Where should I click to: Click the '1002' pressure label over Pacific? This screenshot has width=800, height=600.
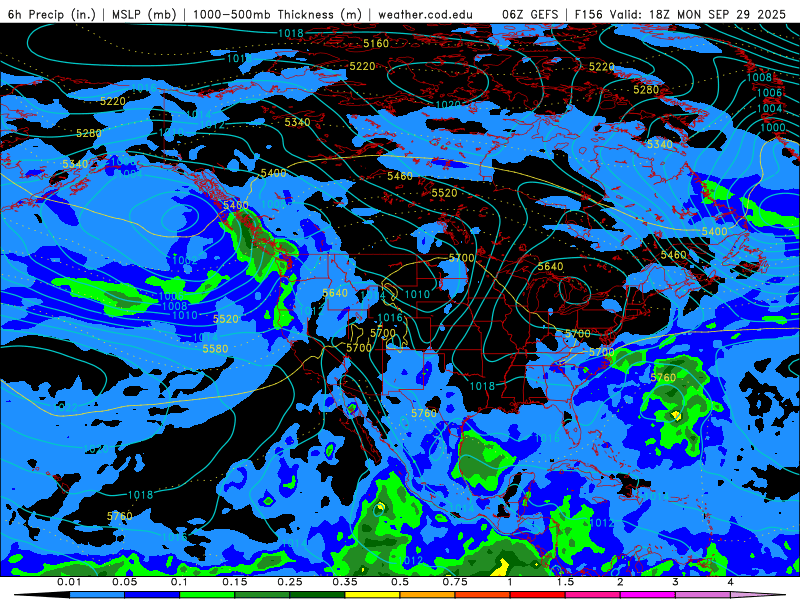[x=185, y=260]
